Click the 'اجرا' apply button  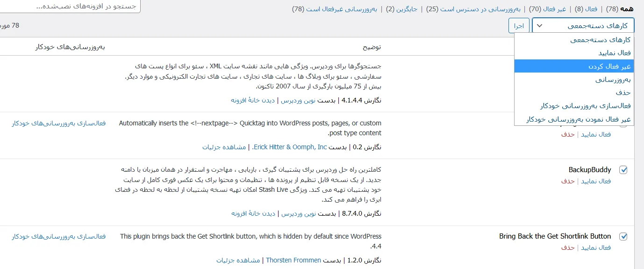519,26
